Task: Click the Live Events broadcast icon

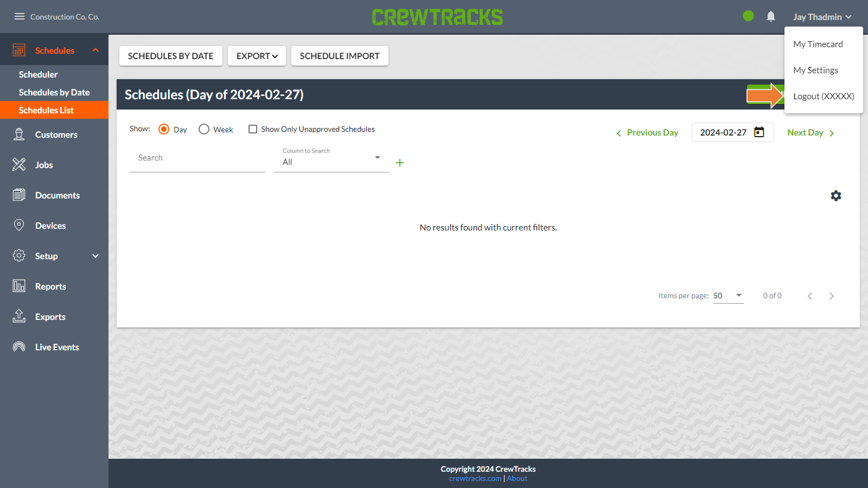Action: click(19, 347)
